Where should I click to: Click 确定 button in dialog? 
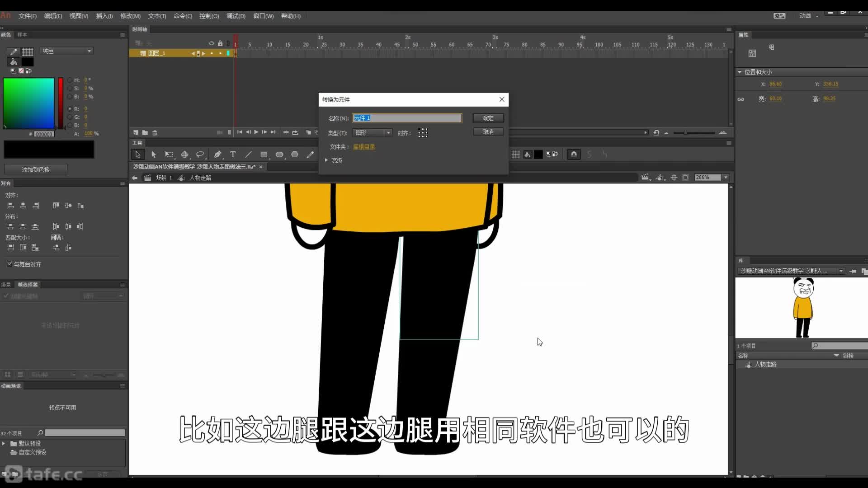(488, 117)
